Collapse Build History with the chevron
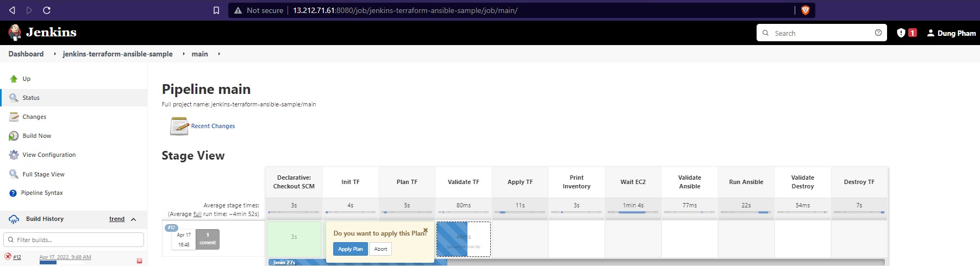Viewport: 980px width, 266px height. (133, 219)
